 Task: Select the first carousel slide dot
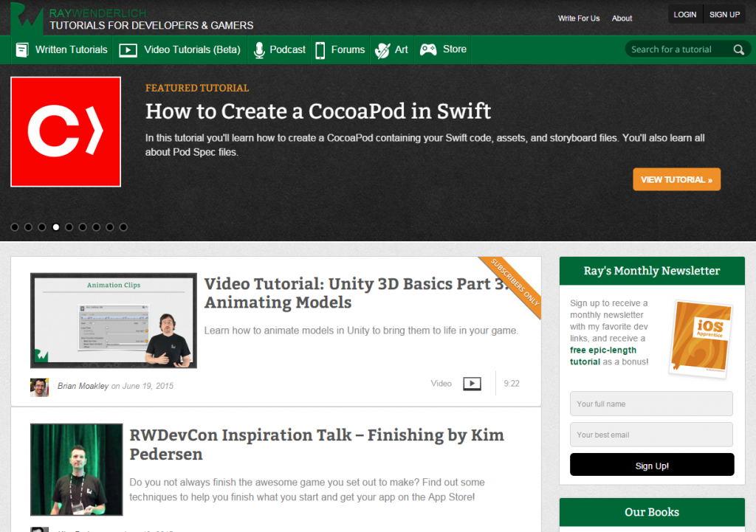click(x=15, y=227)
